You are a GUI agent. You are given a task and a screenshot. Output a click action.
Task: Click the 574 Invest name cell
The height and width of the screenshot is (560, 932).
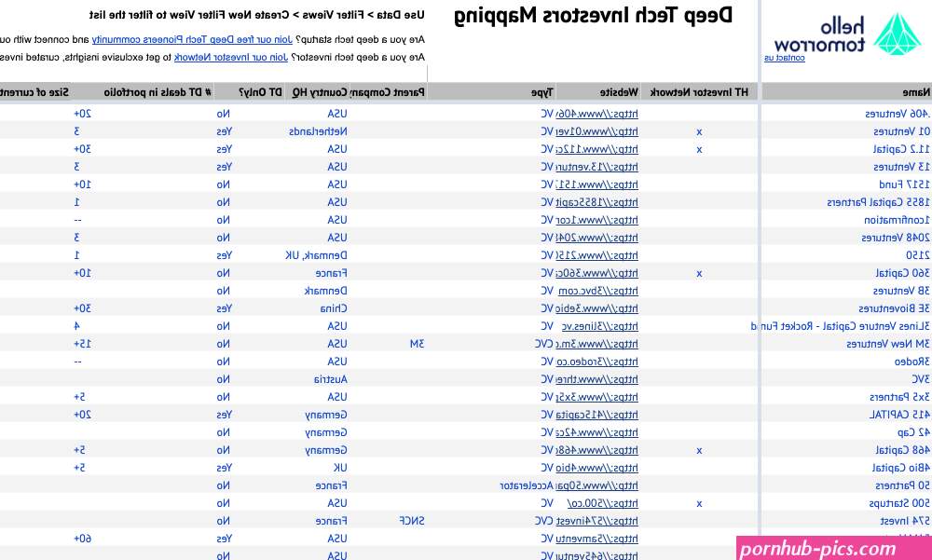point(905,522)
